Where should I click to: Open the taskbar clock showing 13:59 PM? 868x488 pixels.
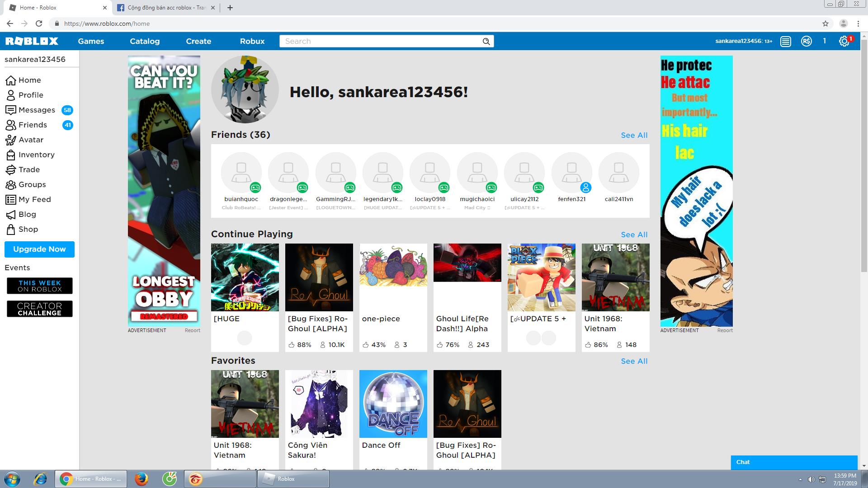[845, 479]
